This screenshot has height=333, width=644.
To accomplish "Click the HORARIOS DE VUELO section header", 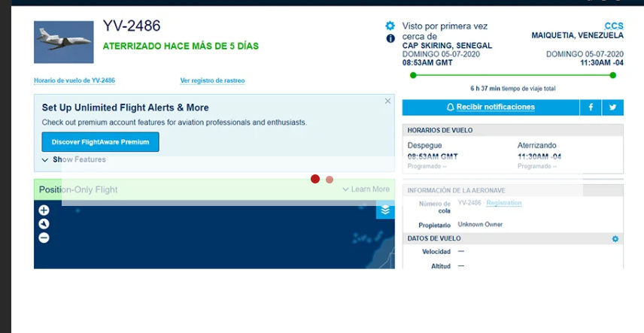I will pyautogui.click(x=512, y=130).
